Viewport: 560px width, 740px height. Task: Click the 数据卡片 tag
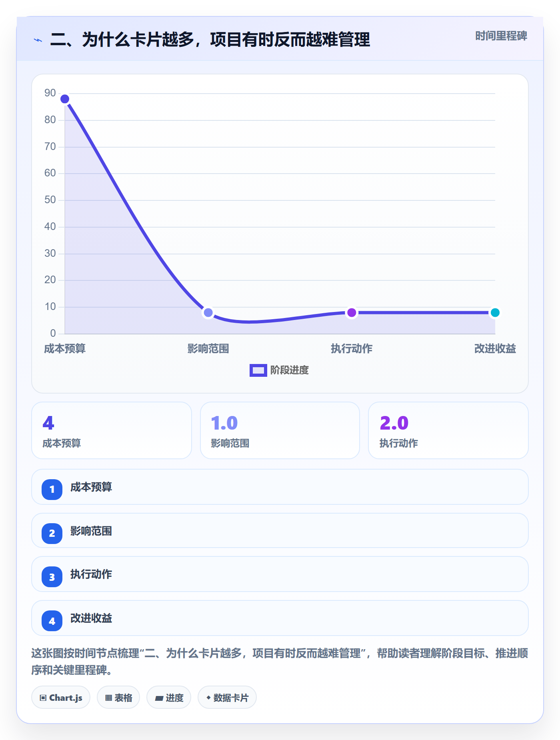[227, 697]
